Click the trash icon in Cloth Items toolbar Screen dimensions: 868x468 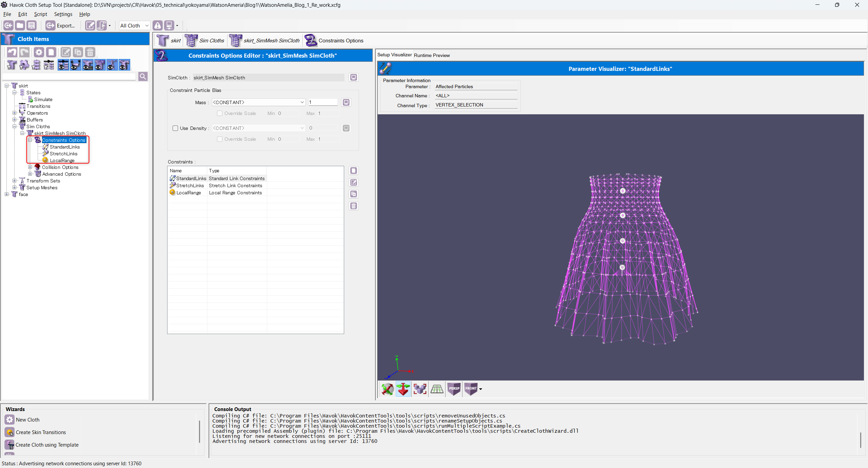[x=90, y=52]
